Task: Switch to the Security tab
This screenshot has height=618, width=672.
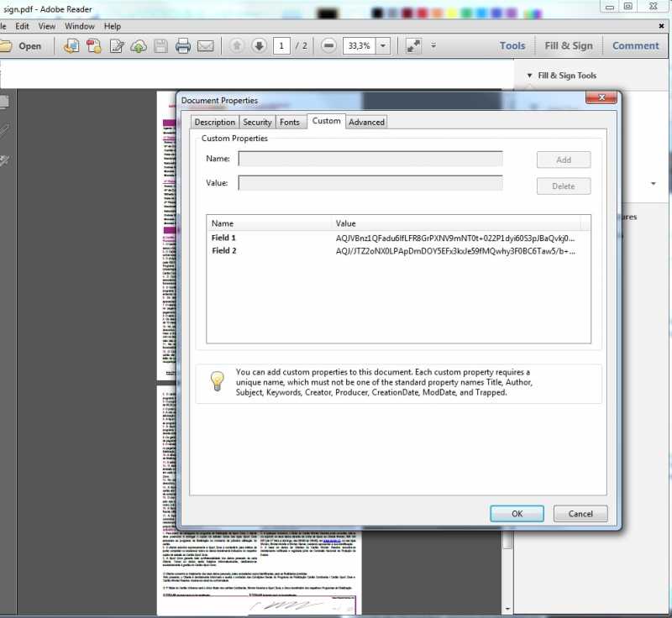Action: click(x=257, y=122)
